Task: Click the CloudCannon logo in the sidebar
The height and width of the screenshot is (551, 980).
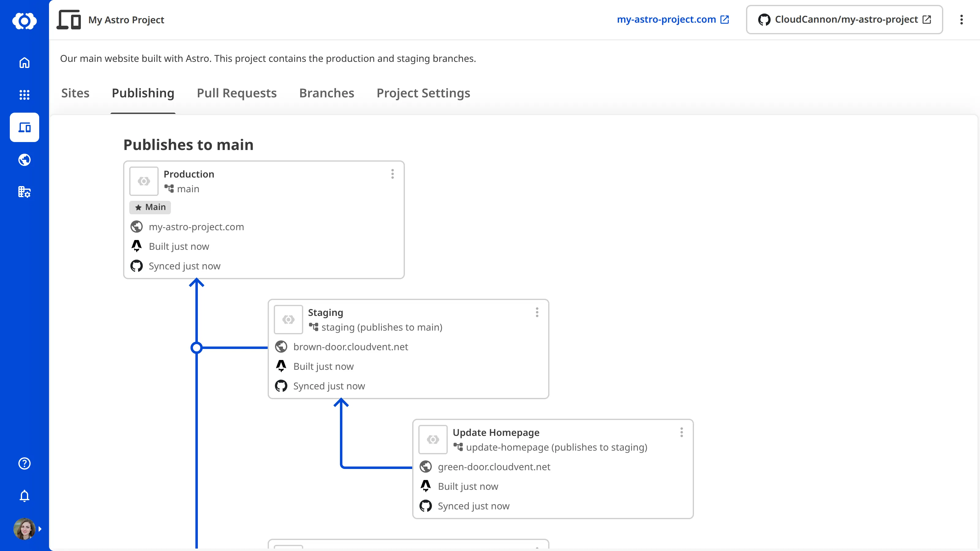Action: coord(24,21)
